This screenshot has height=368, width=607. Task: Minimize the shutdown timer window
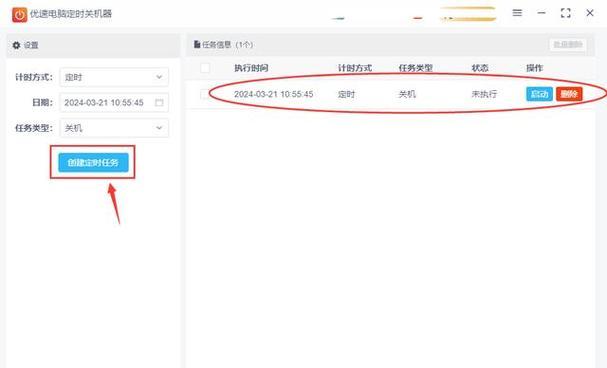(541, 13)
